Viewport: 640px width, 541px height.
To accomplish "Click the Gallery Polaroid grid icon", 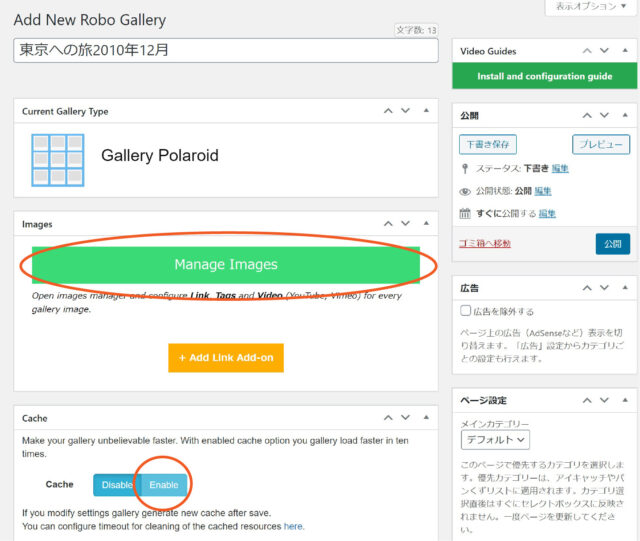I will 54,157.
